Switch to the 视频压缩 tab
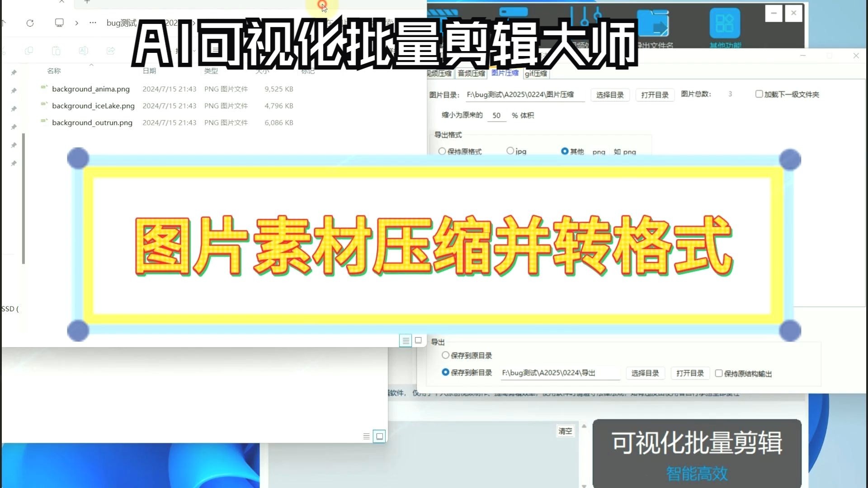Viewport: 868px width, 488px height. [x=439, y=73]
